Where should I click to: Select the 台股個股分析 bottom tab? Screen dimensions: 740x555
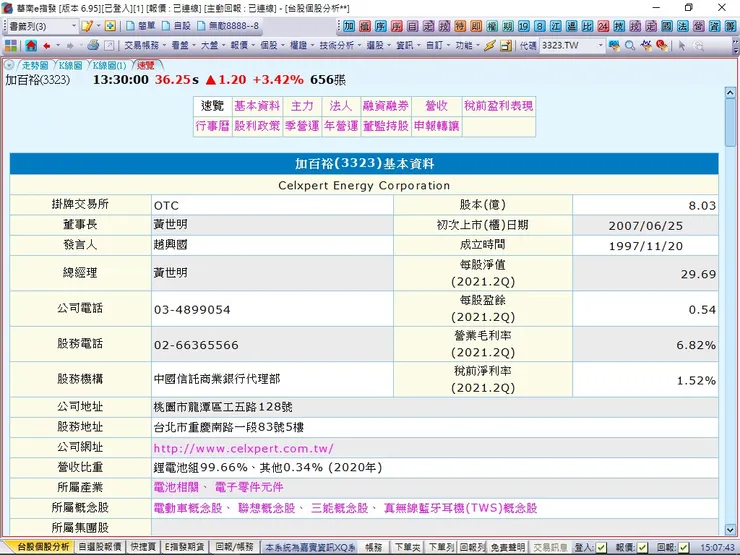43,547
